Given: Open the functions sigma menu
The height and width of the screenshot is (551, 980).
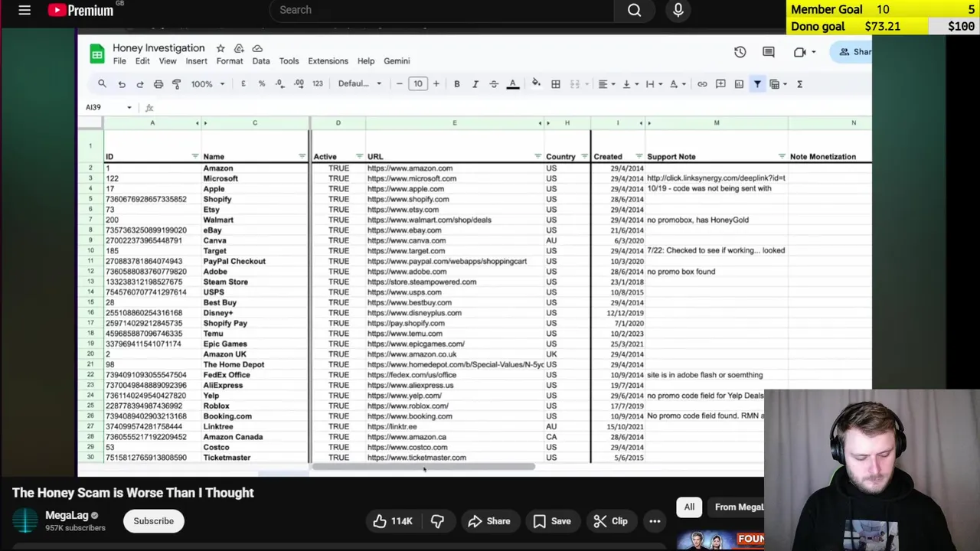Looking at the screenshot, I should pos(799,83).
